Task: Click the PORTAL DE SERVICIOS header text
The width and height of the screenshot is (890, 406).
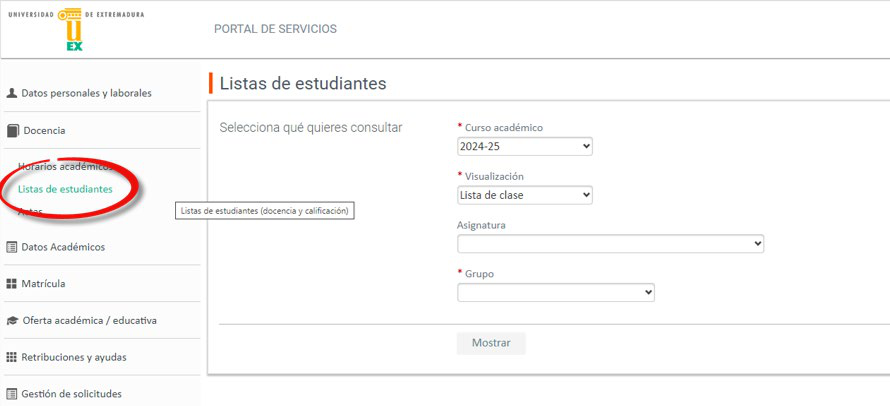Action: (x=275, y=29)
